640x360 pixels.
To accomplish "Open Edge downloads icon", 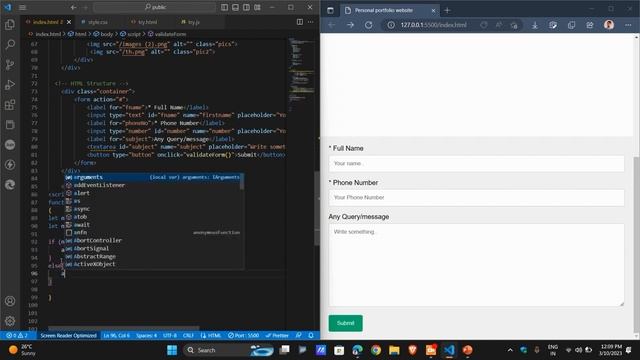I will (534, 25).
